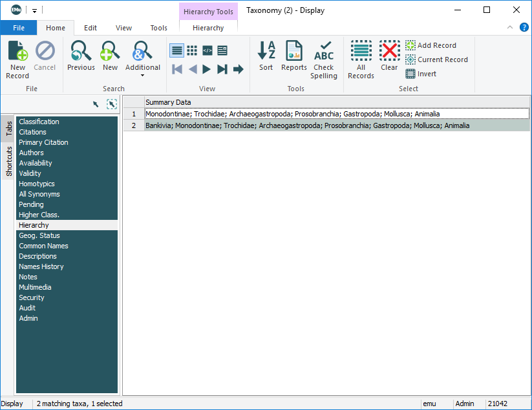Viewport: 532px width, 410px height.
Task: Toggle the Page view mode
Action: (x=222, y=50)
